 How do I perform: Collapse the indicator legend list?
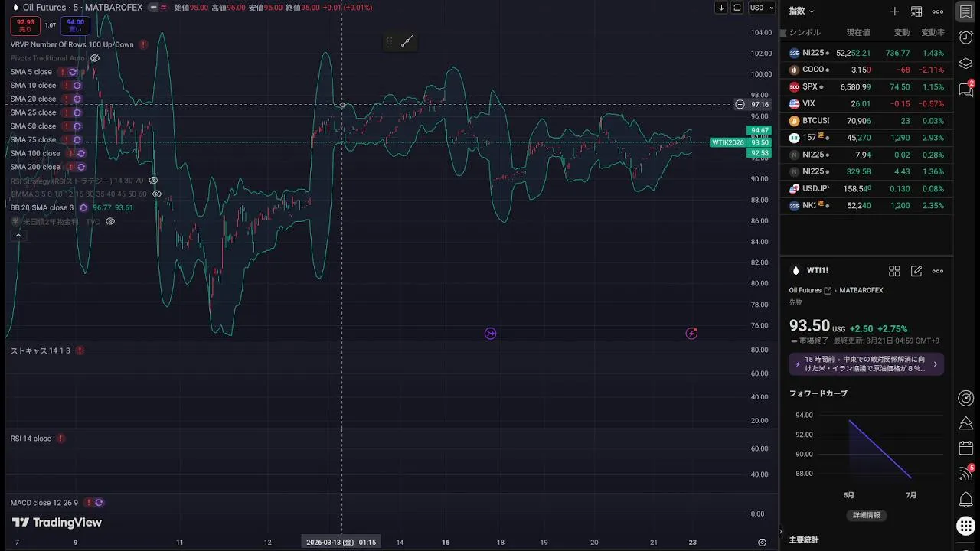(x=18, y=236)
